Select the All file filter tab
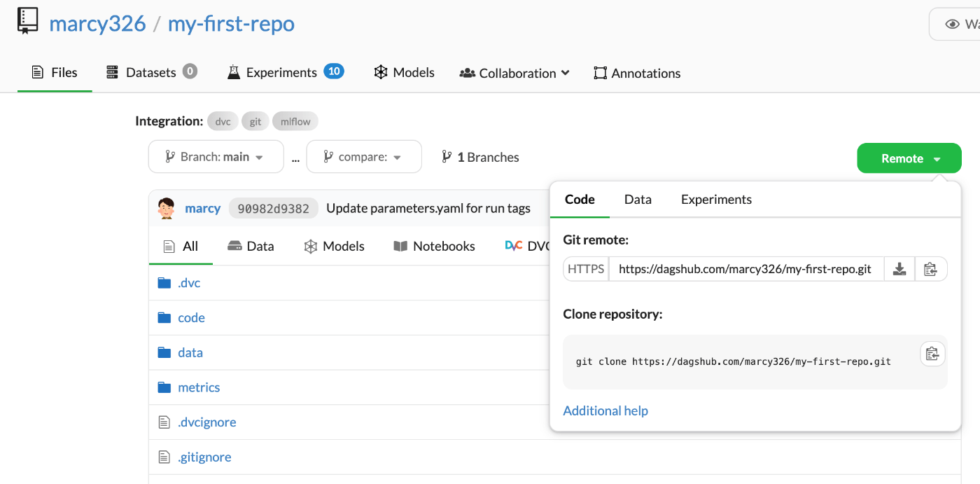The image size is (980, 484). click(x=181, y=247)
